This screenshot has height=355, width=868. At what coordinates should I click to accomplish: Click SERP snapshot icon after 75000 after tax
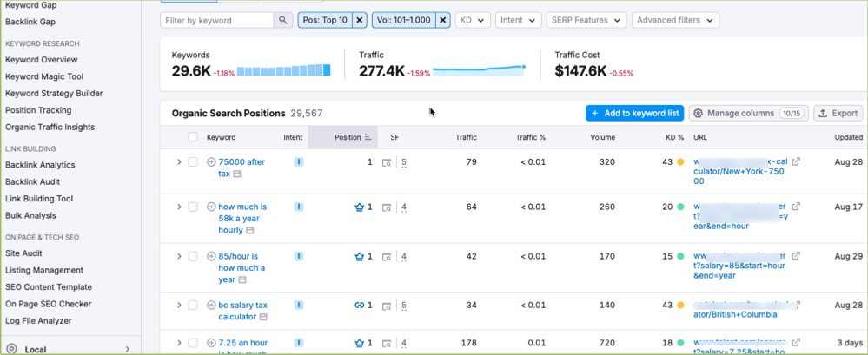coord(237,174)
